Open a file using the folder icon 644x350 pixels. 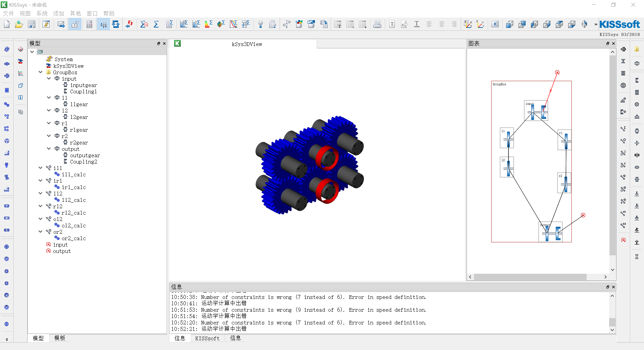19,24
